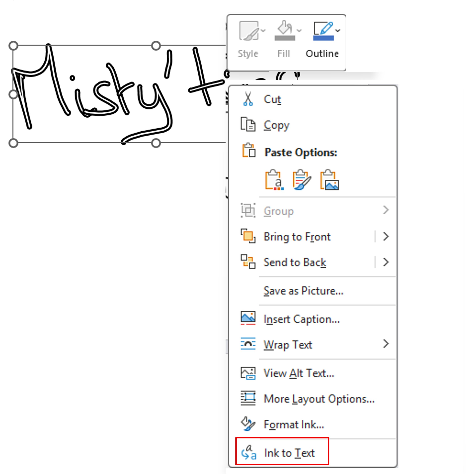Viewport: 476px width, 474px height.
Task: Open the Wrap Text entry
Action: [313, 345]
